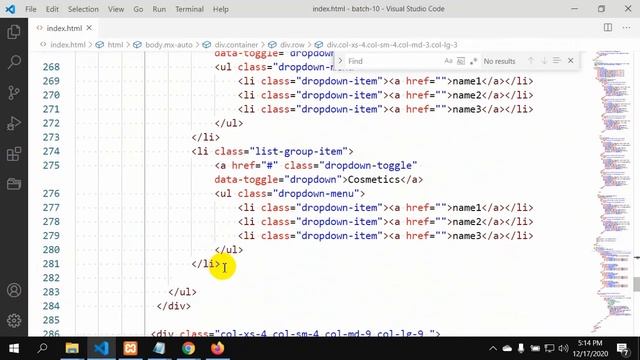Click line number 281 in gutter

pos(51,264)
